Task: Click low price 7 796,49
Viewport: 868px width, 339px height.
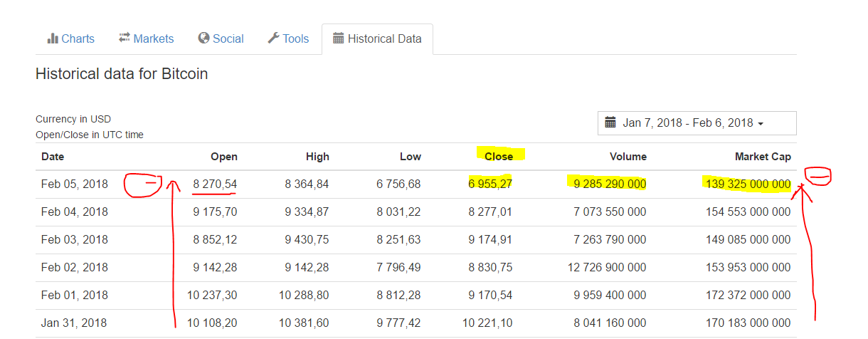Action: tap(398, 267)
